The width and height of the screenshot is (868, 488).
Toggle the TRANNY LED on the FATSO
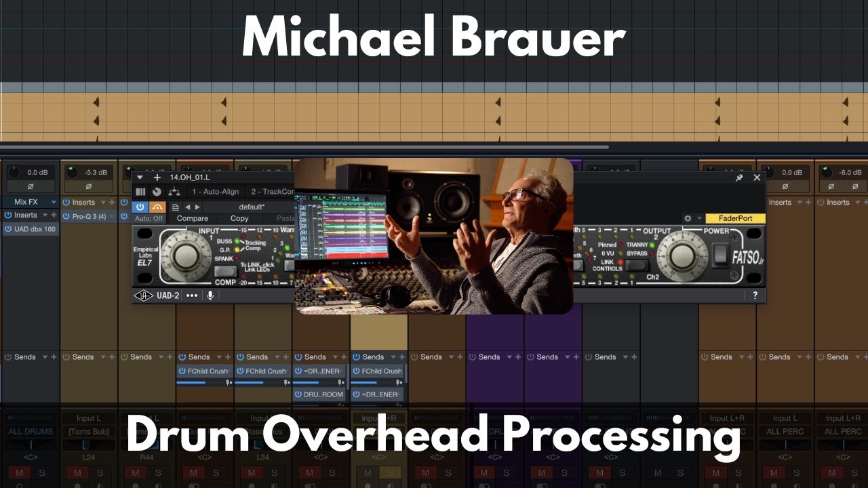(652, 245)
